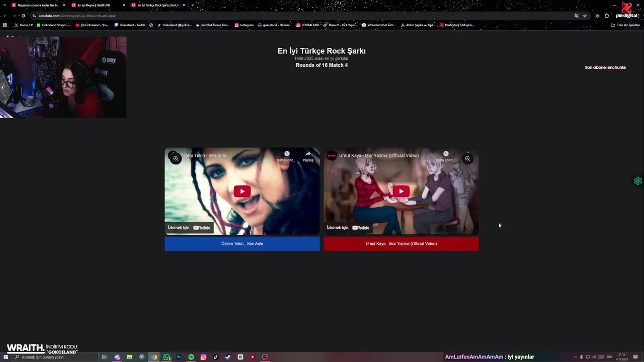
Task: Open the apps grid in the bookmarks bar
Action: pos(5,25)
